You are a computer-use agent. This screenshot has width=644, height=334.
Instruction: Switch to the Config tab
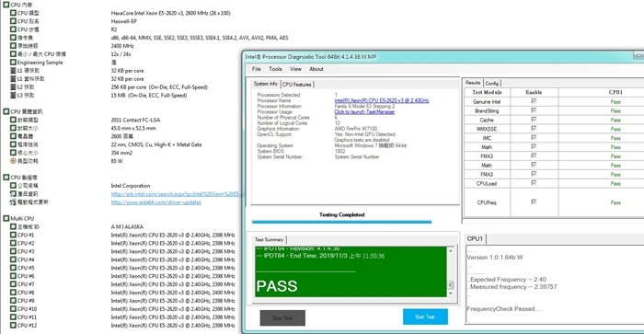(x=491, y=84)
